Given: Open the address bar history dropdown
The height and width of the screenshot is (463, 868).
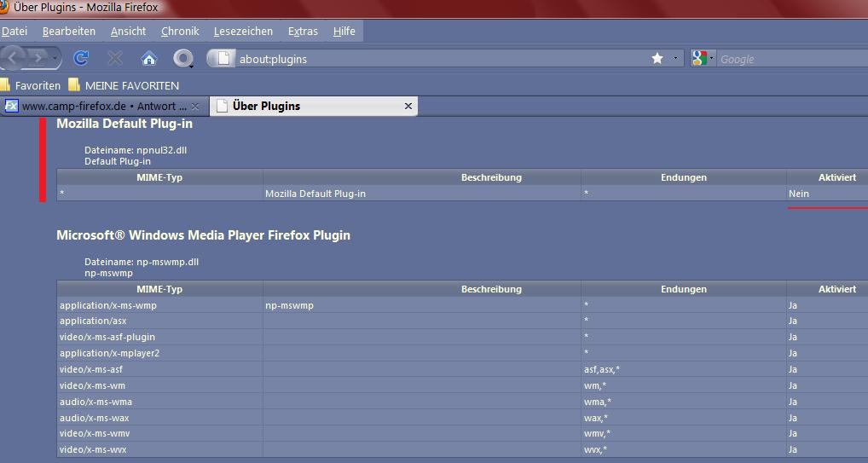Looking at the screenshot, I should pos(675,58).
